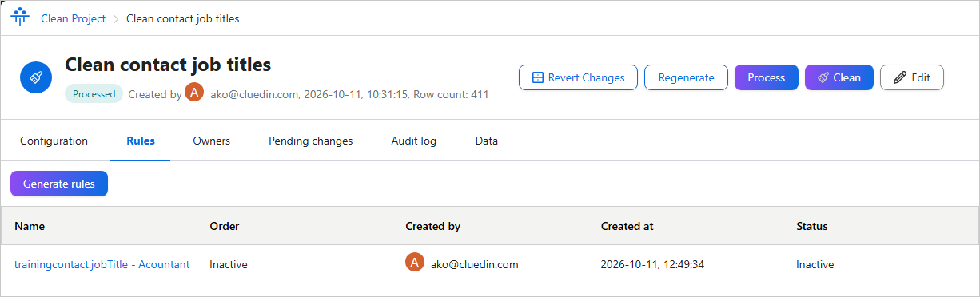Click the Processed status badge
This screenshot has width=980, height=297.
pyautogui.click(x=94, y=93)
